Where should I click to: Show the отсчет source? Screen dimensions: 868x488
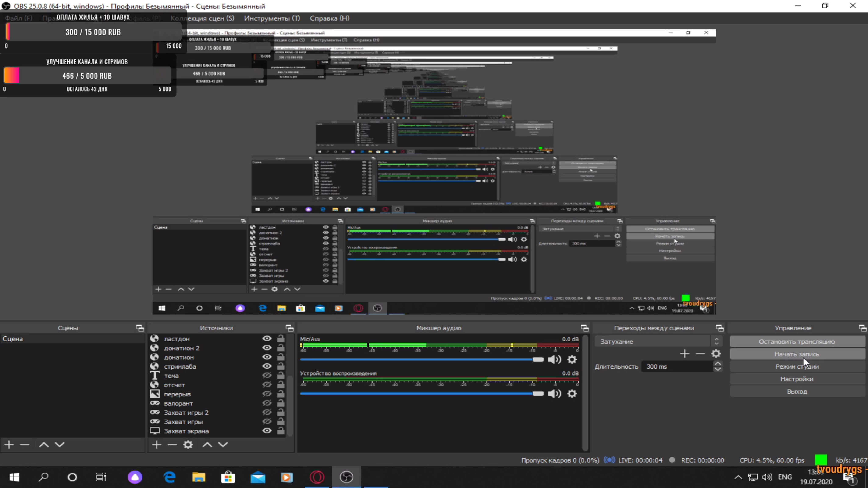coord(267,384)
